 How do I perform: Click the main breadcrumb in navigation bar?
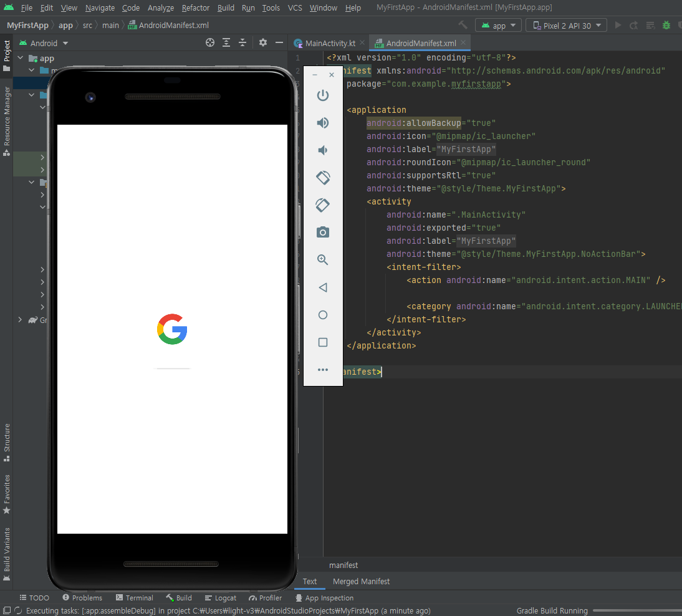coord(110,25)
